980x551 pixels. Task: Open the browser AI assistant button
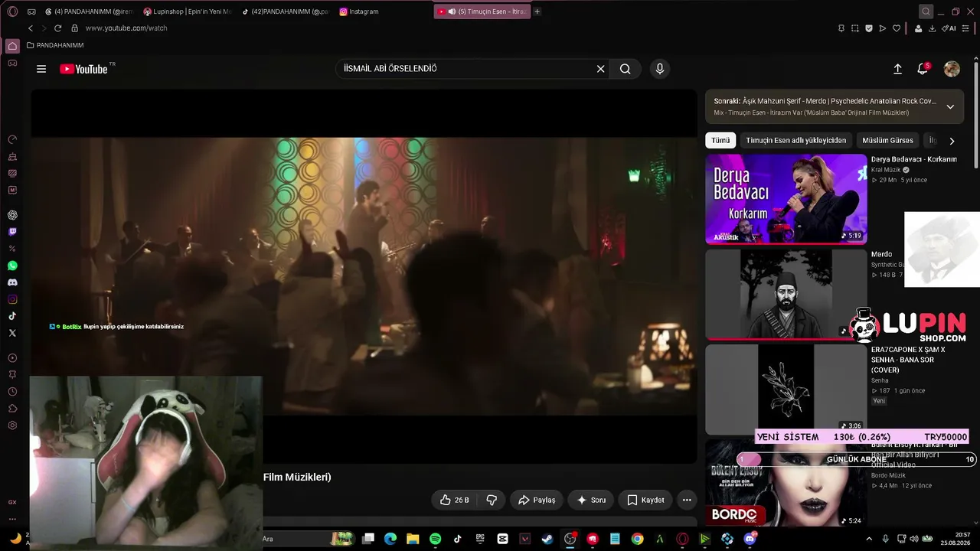[x=949, y=28]
